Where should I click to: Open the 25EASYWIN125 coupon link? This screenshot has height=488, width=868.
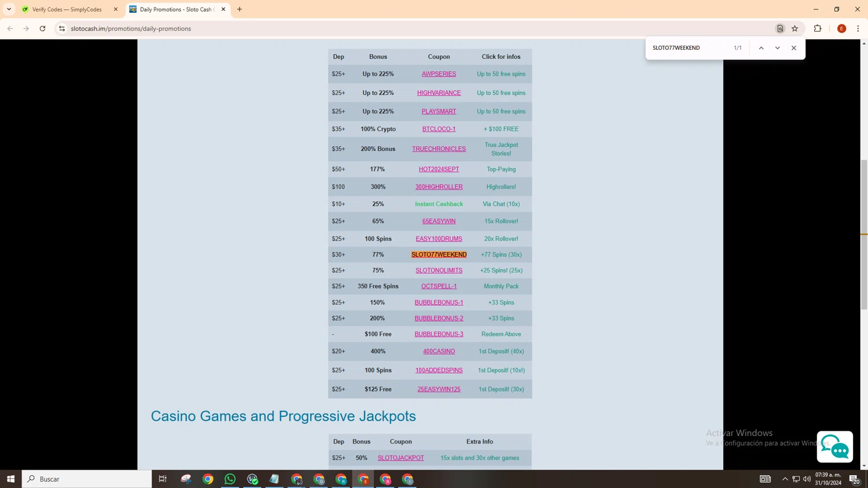tap(439, 389)
